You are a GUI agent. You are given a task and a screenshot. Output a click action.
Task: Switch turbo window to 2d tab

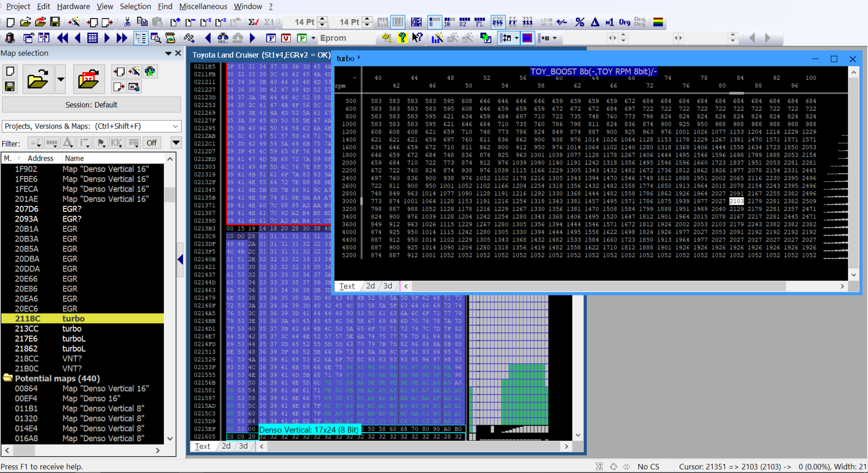click(x=371, y=286)
